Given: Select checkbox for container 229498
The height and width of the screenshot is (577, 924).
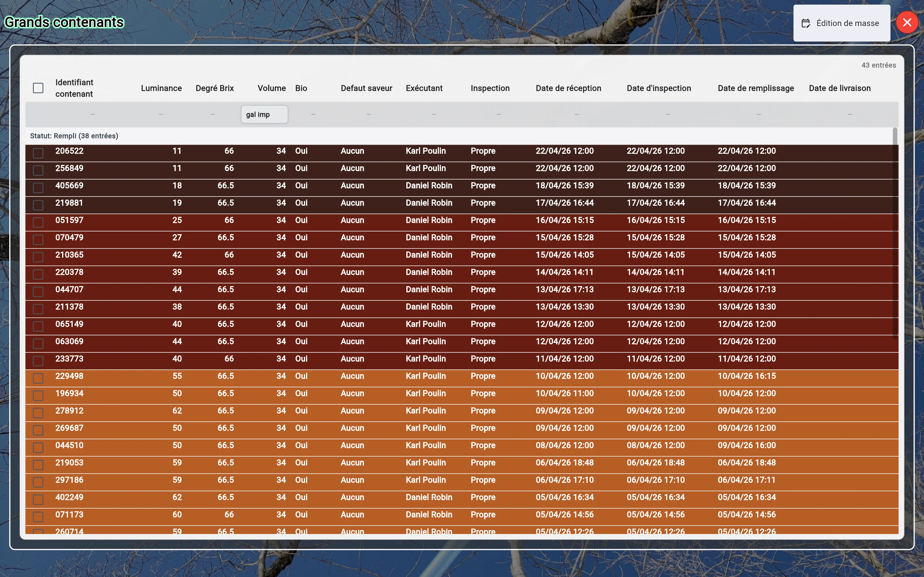Looking at the screenshot, I should click(x=38, y=378).
